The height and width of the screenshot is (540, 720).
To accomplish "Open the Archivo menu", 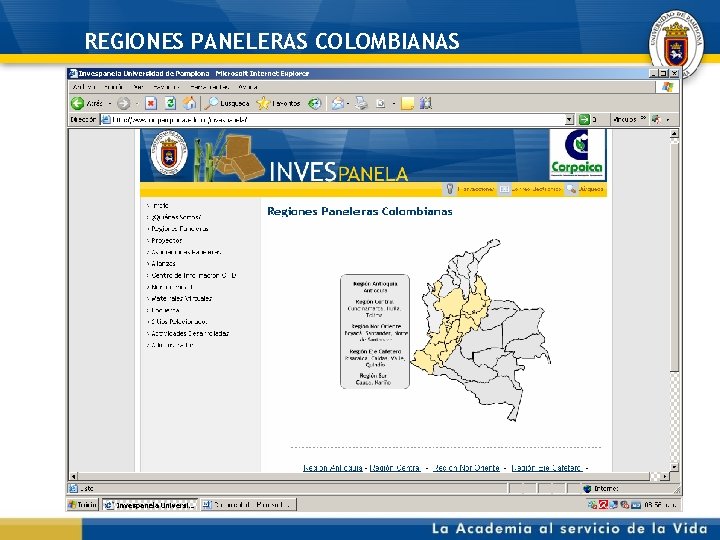I will pos(84,87).
